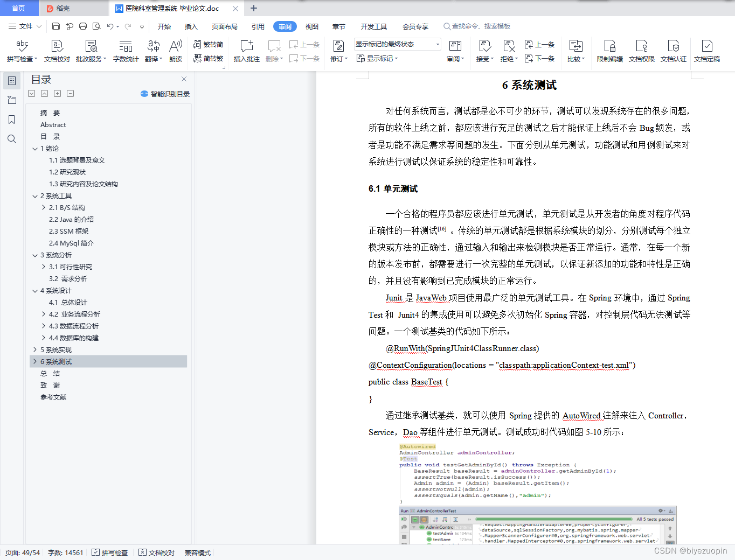Open the search icon in left sidebar

click(12, 139)
